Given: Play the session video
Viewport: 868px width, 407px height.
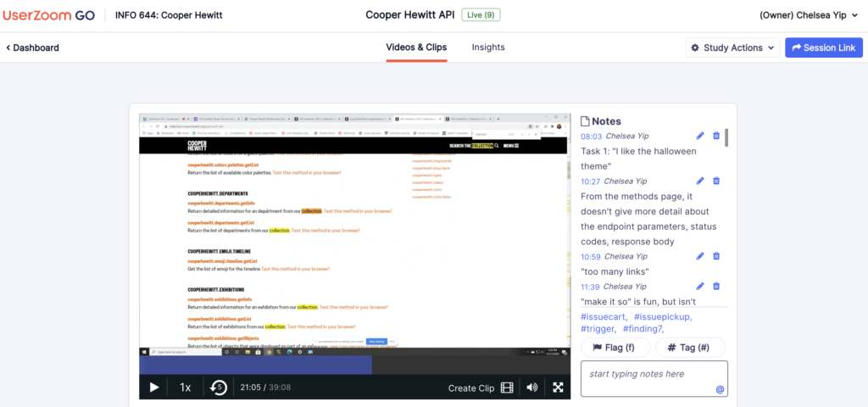Looking at the screenshot, I should [x=154, y=387].
